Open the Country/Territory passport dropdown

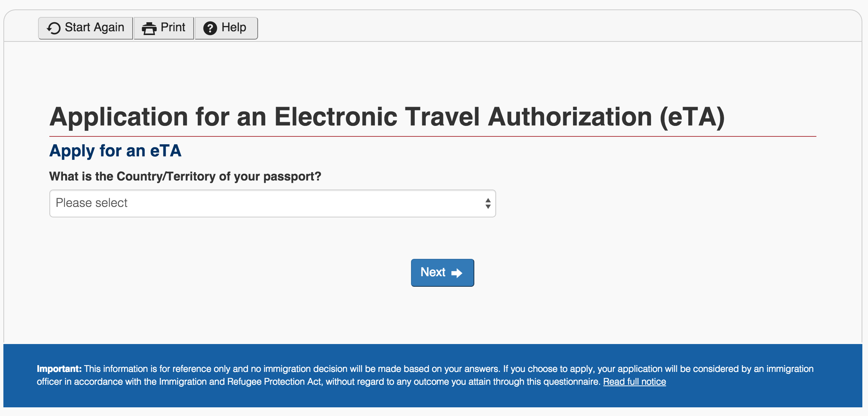coord(272,203)
